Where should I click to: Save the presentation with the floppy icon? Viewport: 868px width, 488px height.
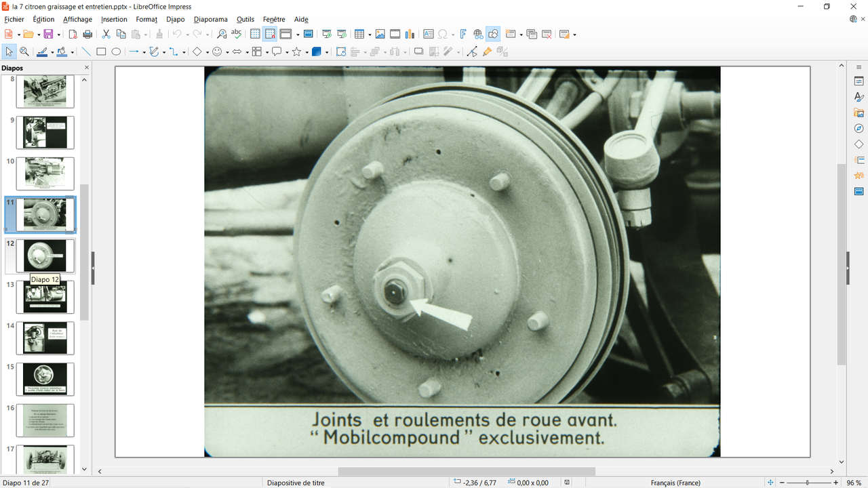[x=47, y=34]
